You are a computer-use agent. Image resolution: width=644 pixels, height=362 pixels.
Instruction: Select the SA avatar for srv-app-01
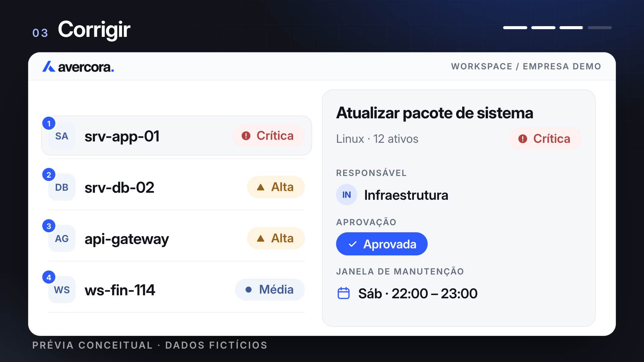click(62, 136)
